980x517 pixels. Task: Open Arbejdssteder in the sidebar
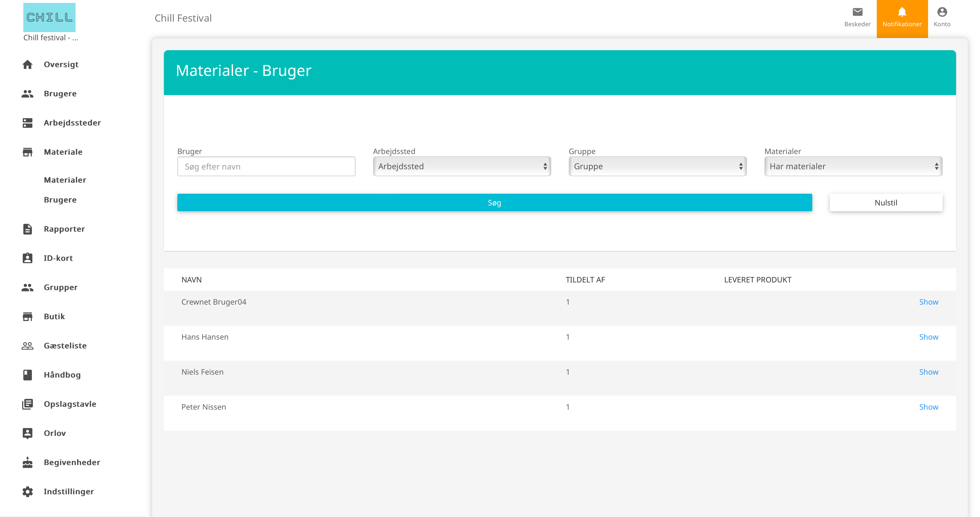point(72,123)
